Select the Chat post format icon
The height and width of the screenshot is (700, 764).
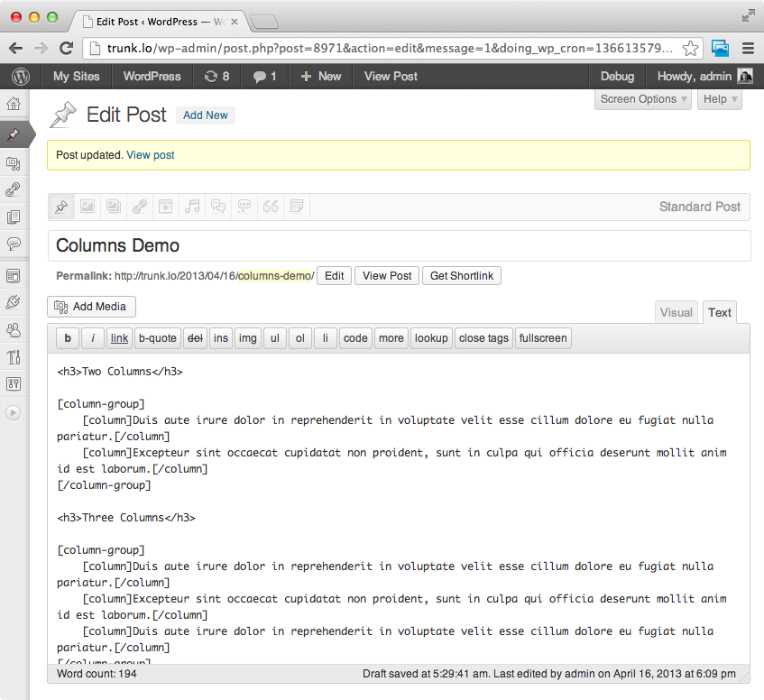pos(218,207)
